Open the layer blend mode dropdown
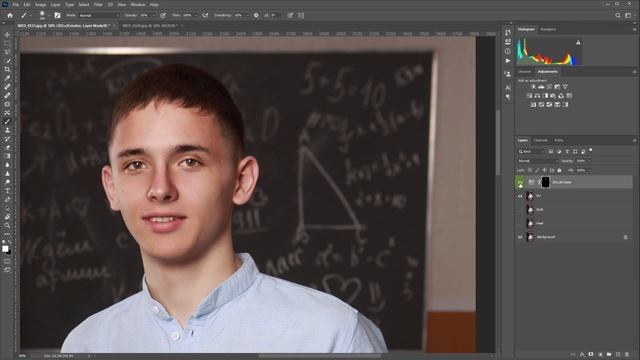640x360 pixels. click(538, 161)
